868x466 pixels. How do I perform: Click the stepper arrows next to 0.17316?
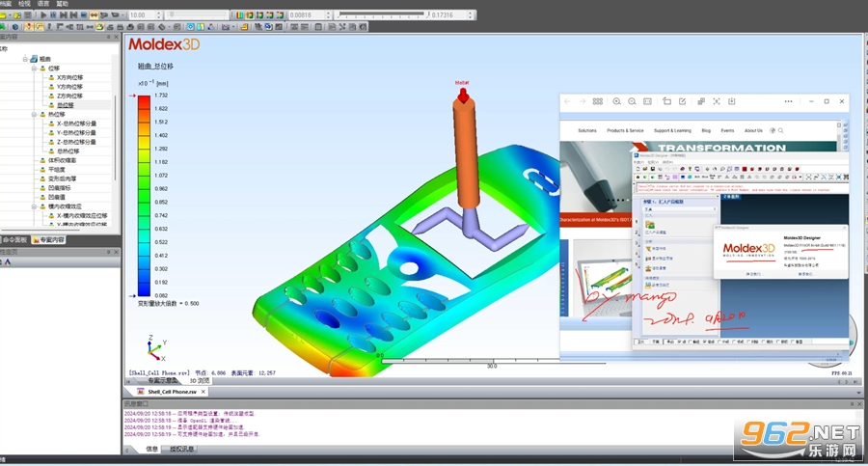[x=470, y=15]
